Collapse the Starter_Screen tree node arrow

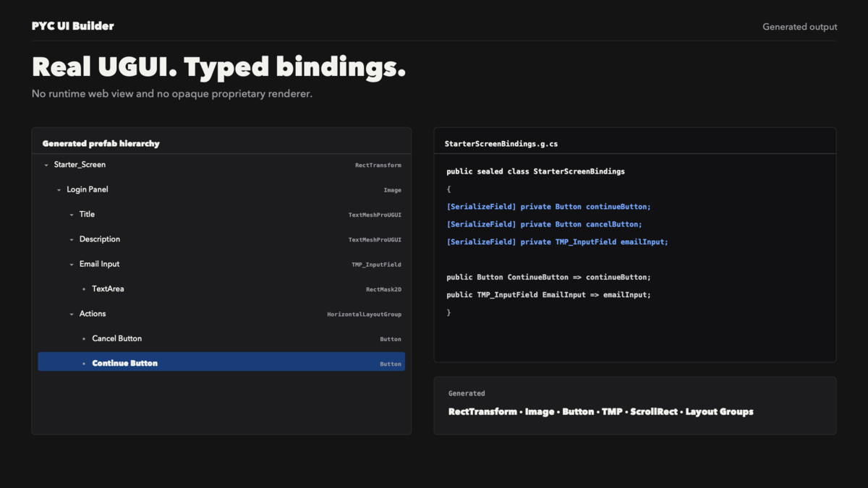pos(46,166)
